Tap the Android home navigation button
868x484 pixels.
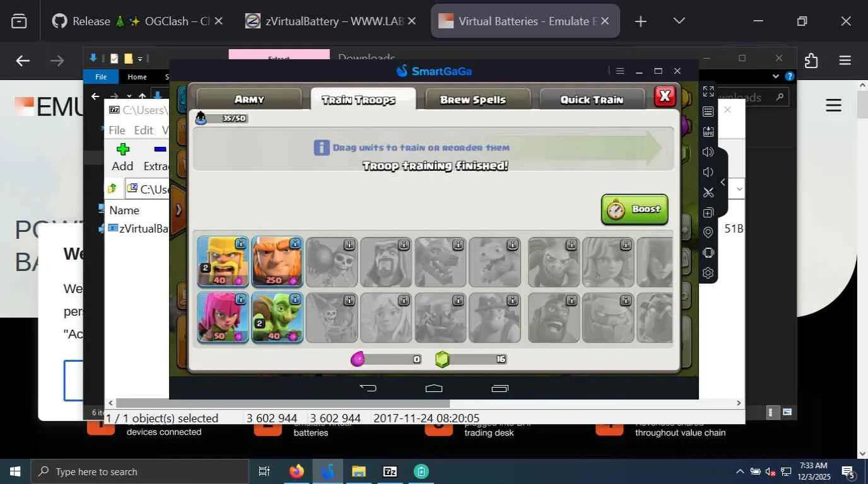434,388
